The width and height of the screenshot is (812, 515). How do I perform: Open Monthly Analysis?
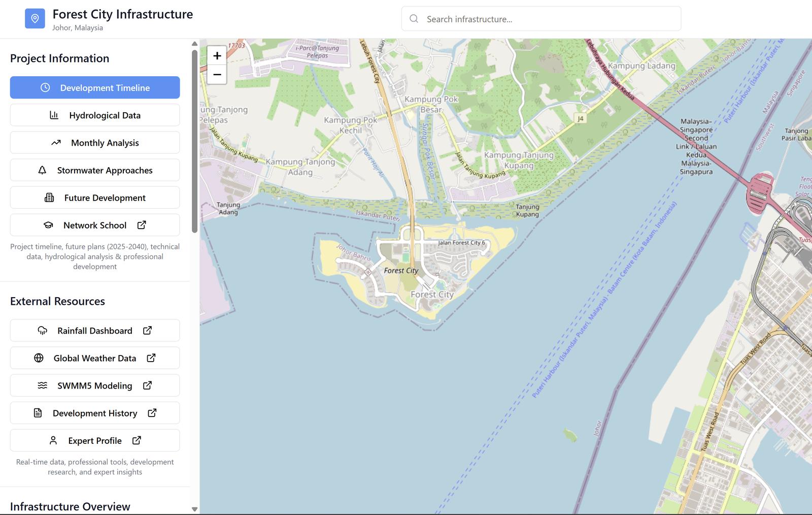tap(95, 143)
